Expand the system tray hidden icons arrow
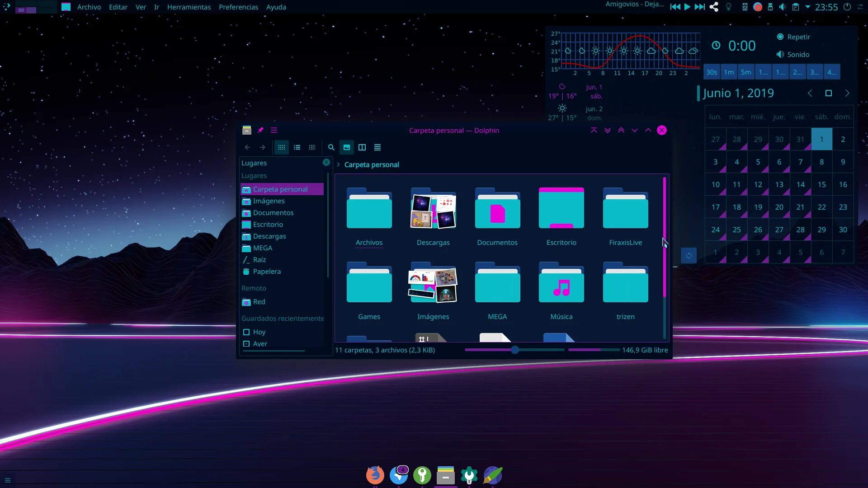This screenshot has height=488, width=868. [x=808, y=7]
